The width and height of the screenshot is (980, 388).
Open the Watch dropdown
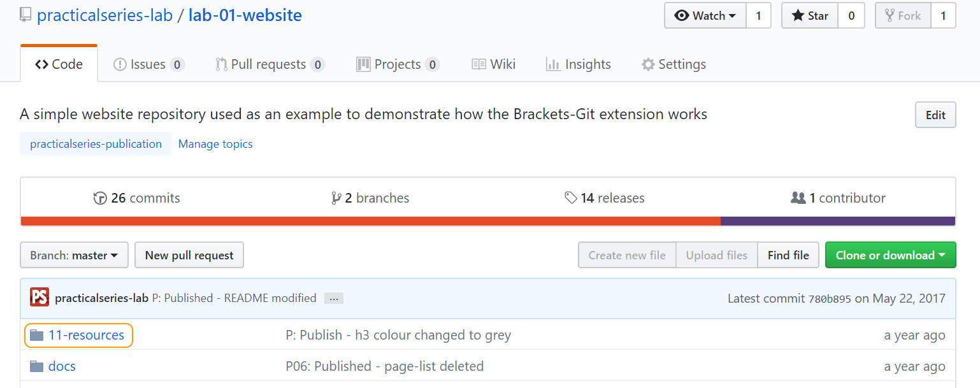pos(705,16)
